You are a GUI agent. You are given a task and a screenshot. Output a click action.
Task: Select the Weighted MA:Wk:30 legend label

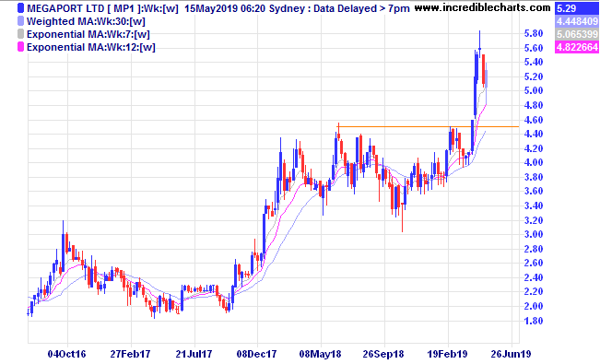click(86, 21)
